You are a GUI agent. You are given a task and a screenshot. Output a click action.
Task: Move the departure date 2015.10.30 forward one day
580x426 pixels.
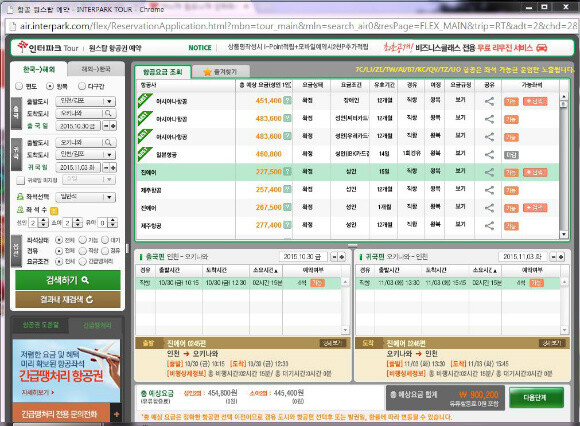coord(113,126)
